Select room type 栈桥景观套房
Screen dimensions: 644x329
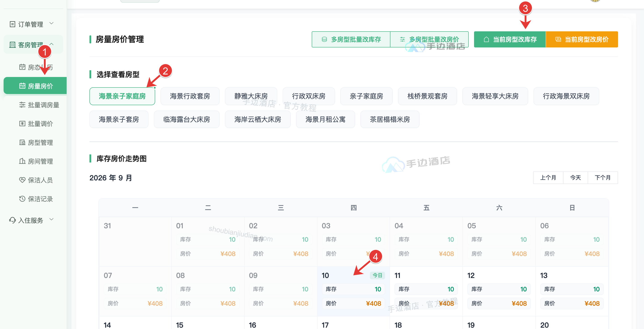[428, 96]
